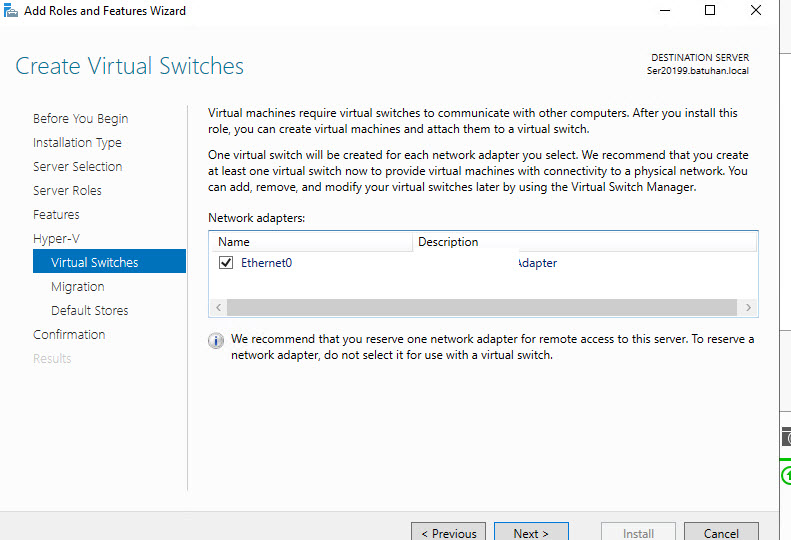
Task: Select the Virtual Switches page
Action: click(x=95, y=262)
